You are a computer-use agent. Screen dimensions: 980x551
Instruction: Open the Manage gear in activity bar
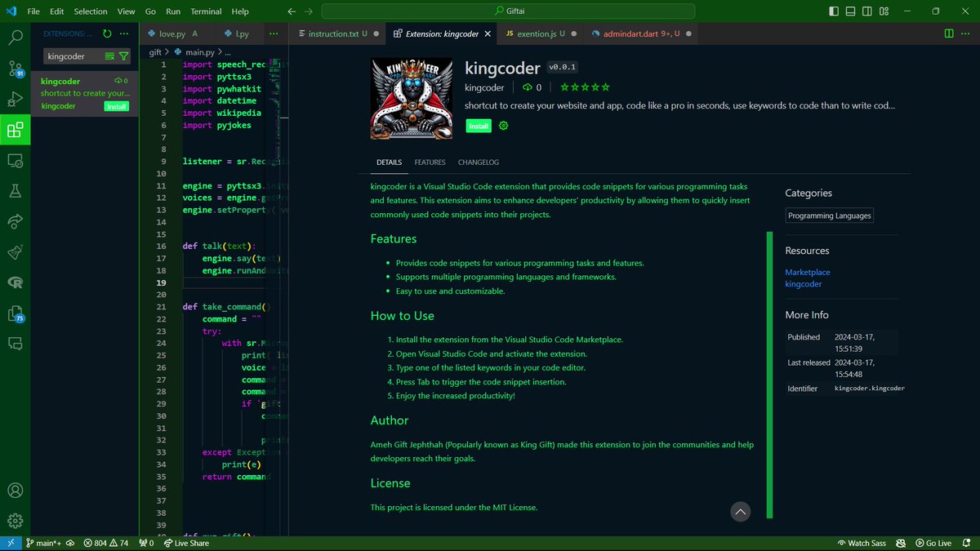tap(15, 521)
